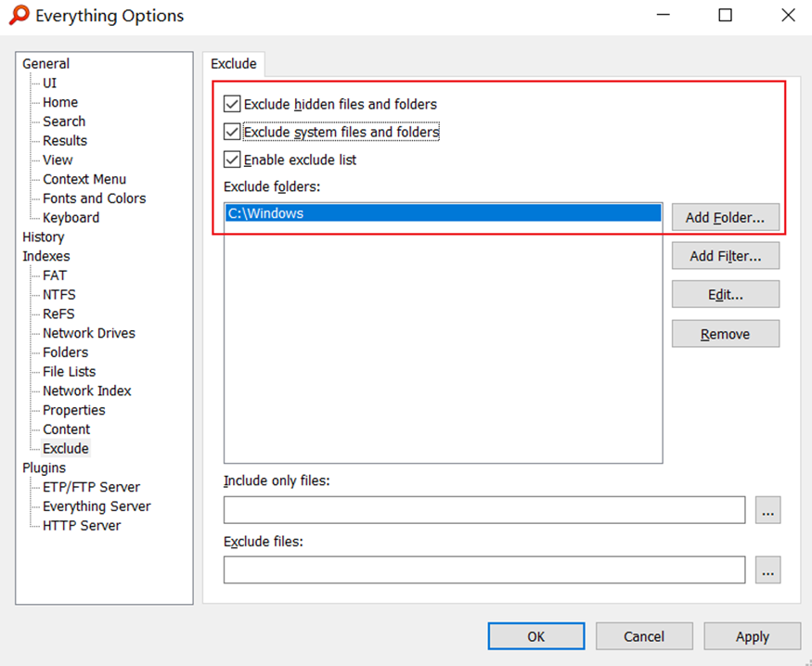The width and height of the screenshot is (812, 666).
Task: Open Everything Server settings
Action: [97, 506]
